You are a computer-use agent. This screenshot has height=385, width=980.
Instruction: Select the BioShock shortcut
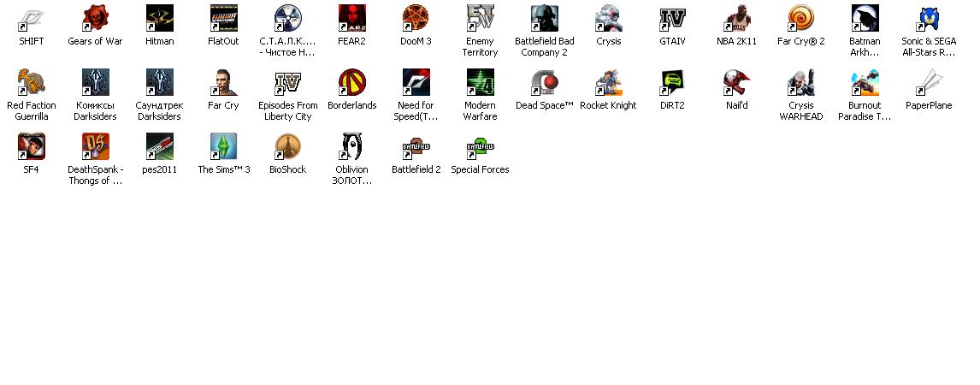point(287,146)
